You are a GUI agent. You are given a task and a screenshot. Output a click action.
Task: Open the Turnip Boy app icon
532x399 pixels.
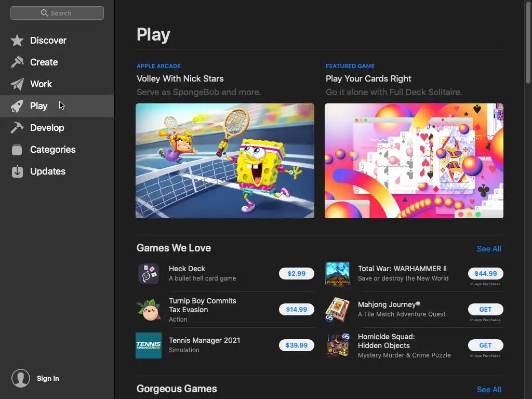(x=149, y=310)
